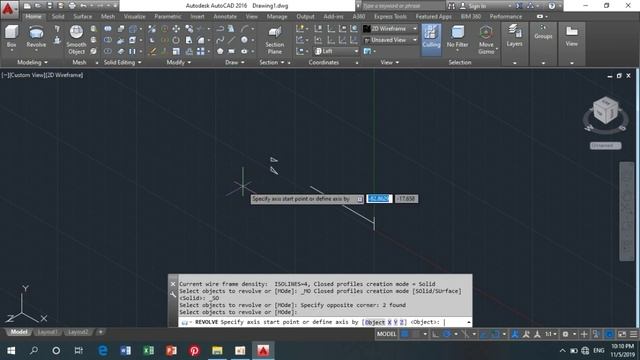
Task: Click the Plot printer icon in quick access toolbar
Action: pyautogui.click(x=72, y=6)
